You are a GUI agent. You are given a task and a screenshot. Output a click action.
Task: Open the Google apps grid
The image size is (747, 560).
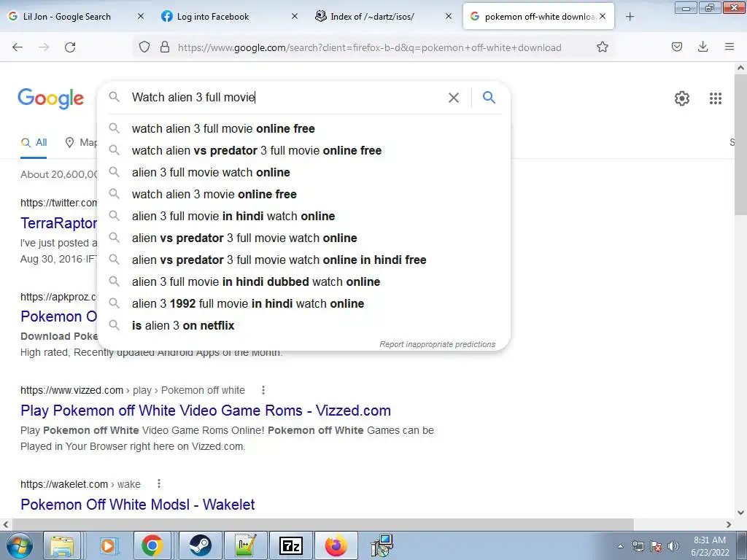click(x=716, y=98)
